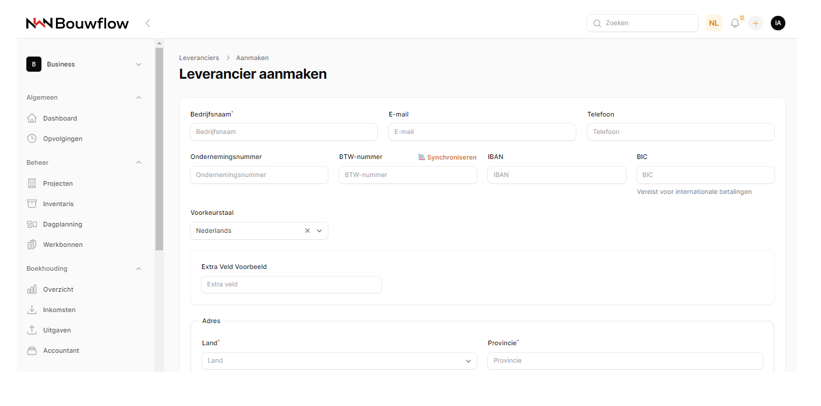Open Inventaris from the sidebar
Image resolution: width=821 pixels, height=406 pixels.
point(58,204)
